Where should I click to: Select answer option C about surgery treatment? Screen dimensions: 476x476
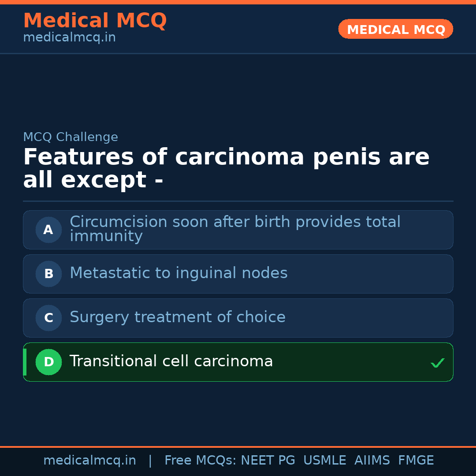[x=238, y=318]
